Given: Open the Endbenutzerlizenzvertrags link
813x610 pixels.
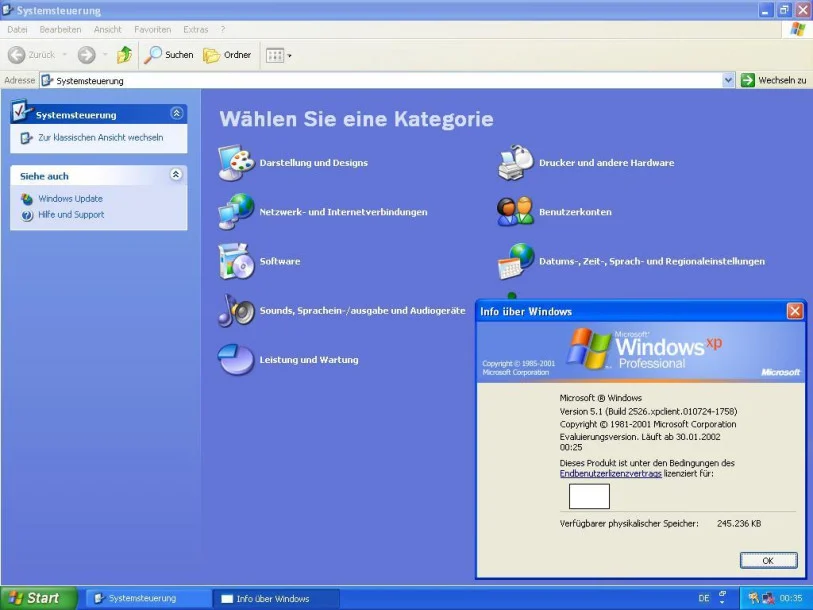Looking at the screenshot, I should coord(610,474).
